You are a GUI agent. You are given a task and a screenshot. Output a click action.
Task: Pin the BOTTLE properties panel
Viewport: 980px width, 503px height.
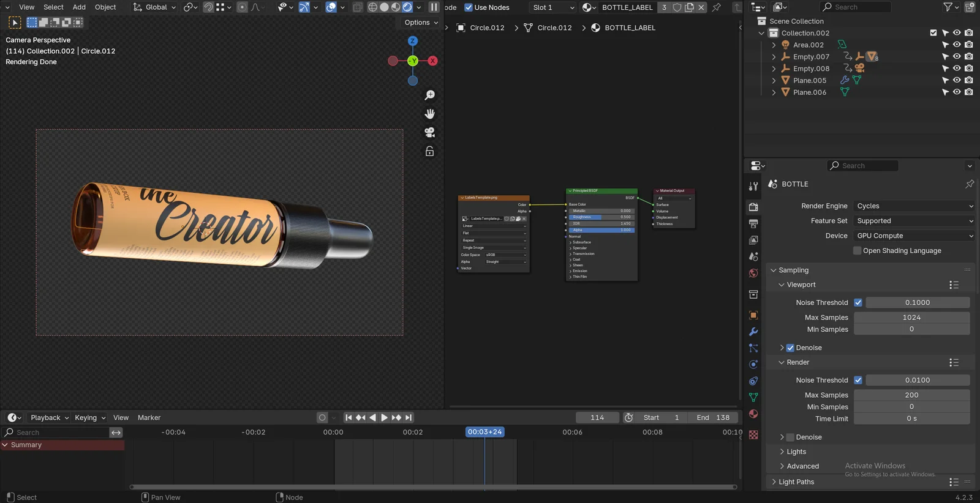click(969, 184)
